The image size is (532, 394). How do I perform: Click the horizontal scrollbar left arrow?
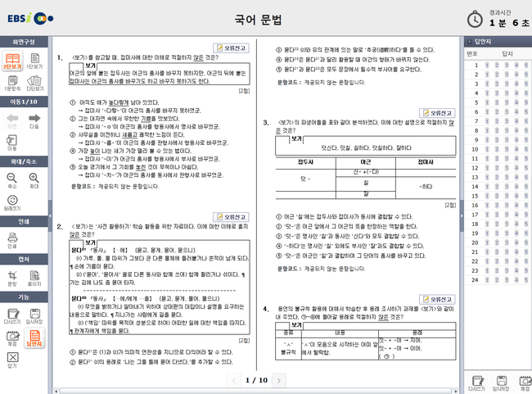(56, 392)
